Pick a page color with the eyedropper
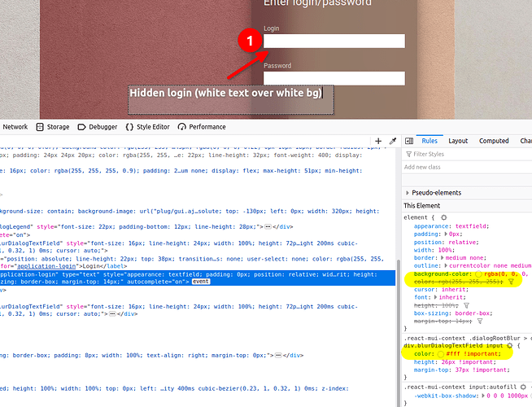Screen dimensions: 532x407 click(393, 141)
